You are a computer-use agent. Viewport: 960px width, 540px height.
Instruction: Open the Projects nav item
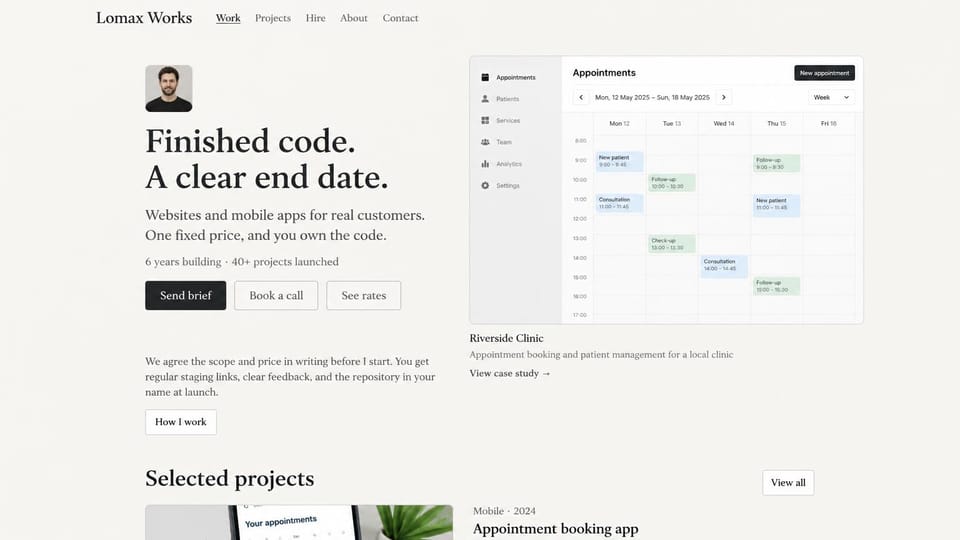(x=272, y=18)
